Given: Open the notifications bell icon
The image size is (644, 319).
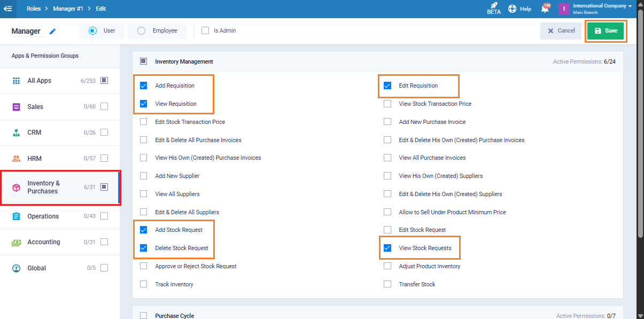Looking at the screenshot, I should point(546,9).
